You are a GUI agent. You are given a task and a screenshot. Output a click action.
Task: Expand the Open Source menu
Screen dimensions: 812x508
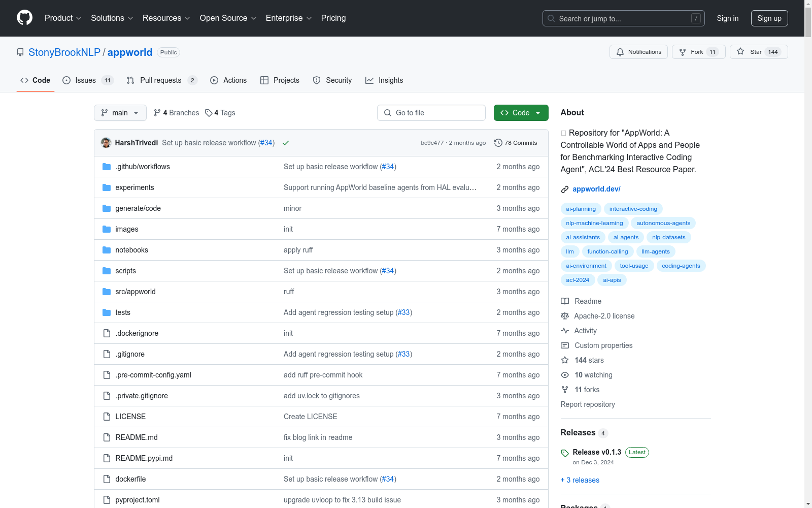[228, 18]
